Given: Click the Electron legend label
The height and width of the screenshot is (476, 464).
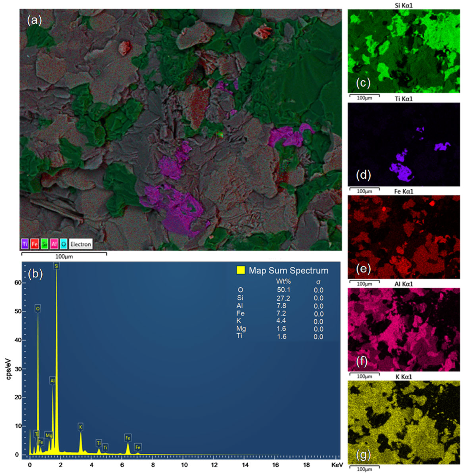Looking at the screenshot, I should [81, 244].
